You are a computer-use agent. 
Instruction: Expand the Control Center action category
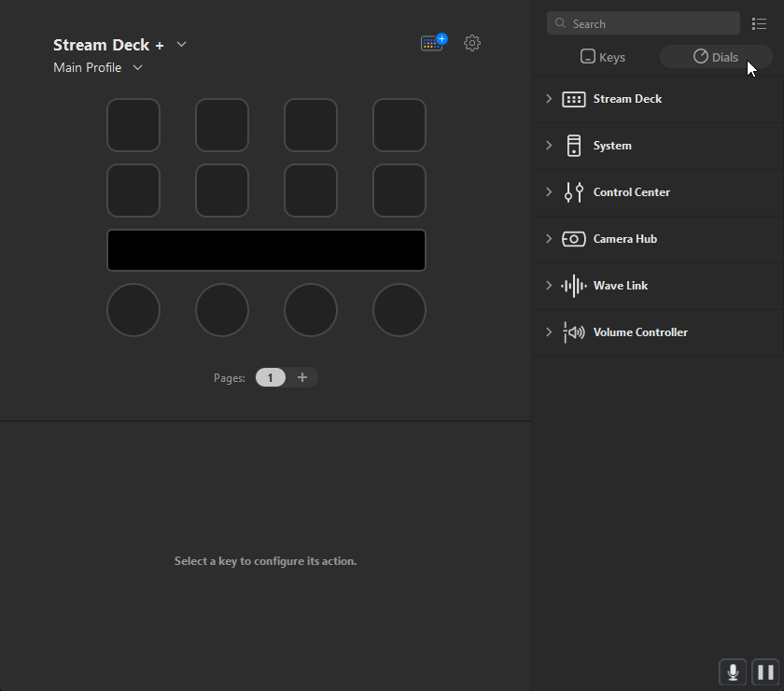[x=549, y=192]
